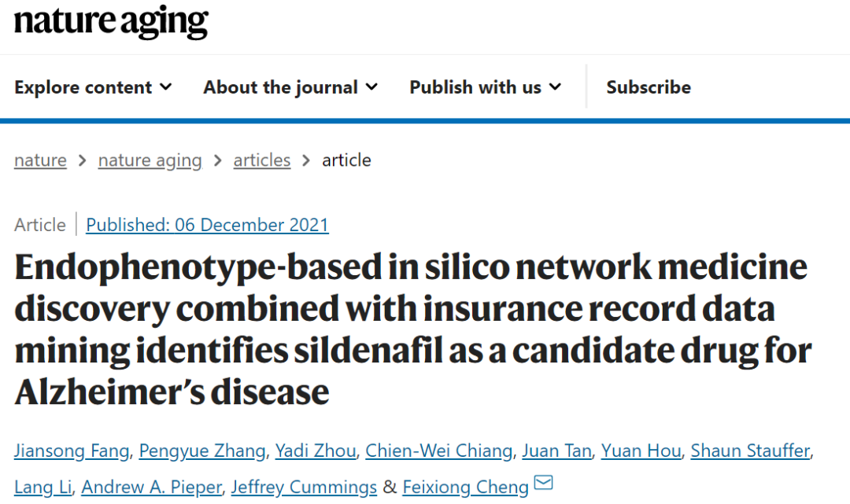Open author Jiansong Fang's link

[x=72, y=451]
